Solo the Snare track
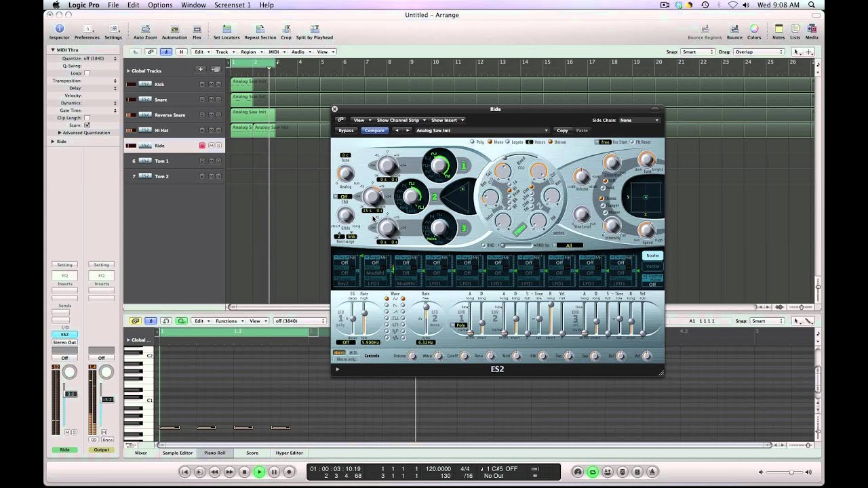This screenshot has width=868, height=488. point(219,100)
